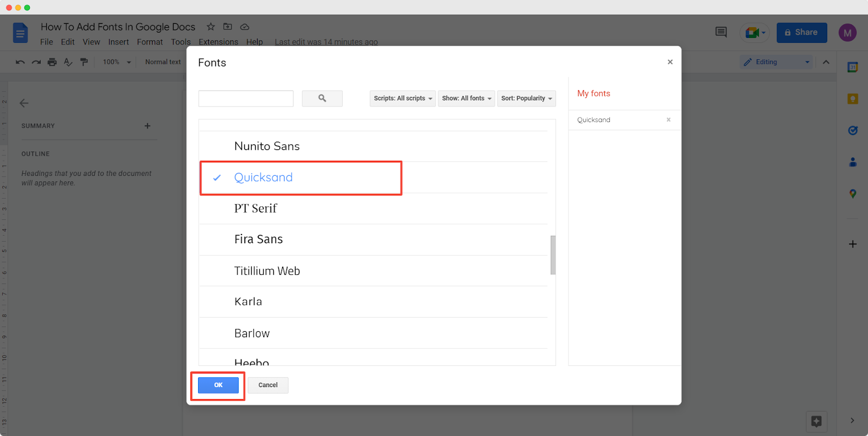Image resolution: width=868 pixels, height=436 pixels.
Task: Click the document title How To Add Fonts
Action: (x=118, y=27)
